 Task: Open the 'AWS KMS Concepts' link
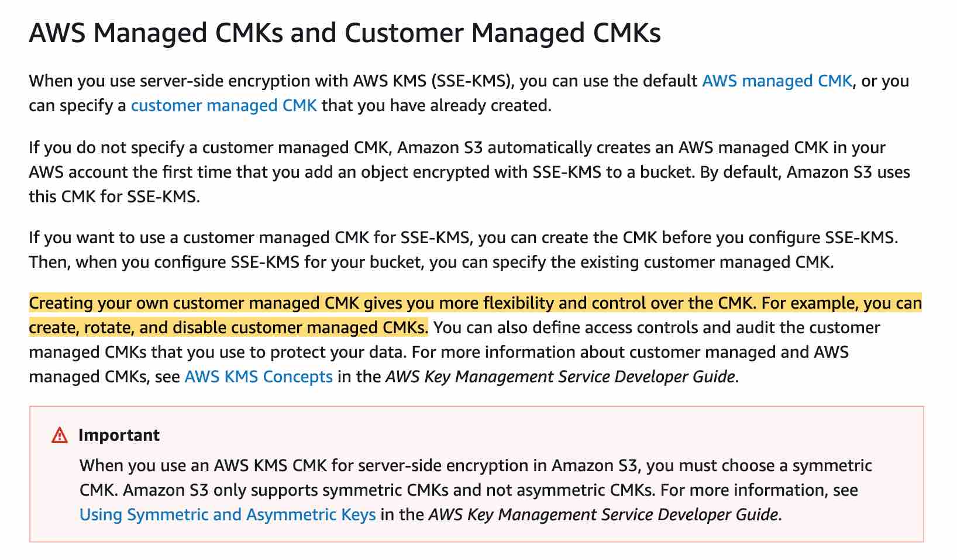pos(259,376)
